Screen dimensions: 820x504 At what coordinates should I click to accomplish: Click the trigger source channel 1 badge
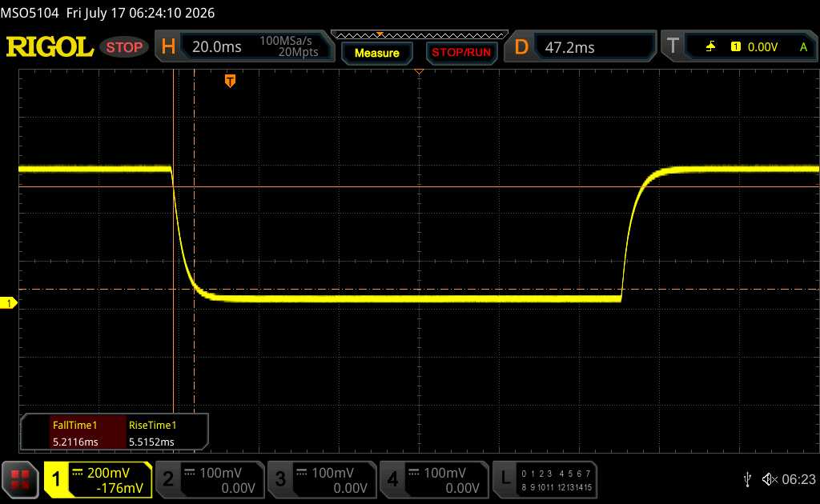point(735,47)
